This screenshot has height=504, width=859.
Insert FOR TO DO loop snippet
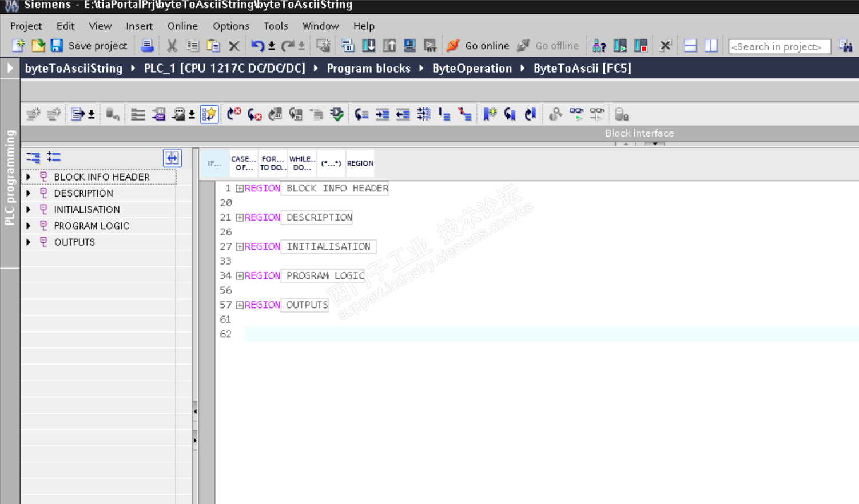(x=273, y=163)
